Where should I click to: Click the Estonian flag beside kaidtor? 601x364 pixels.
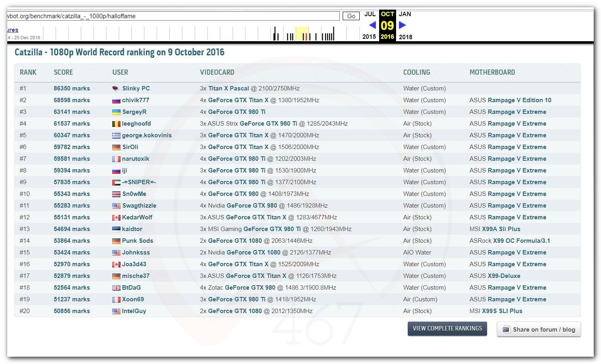pyautogui.click(x=116, y=229)
